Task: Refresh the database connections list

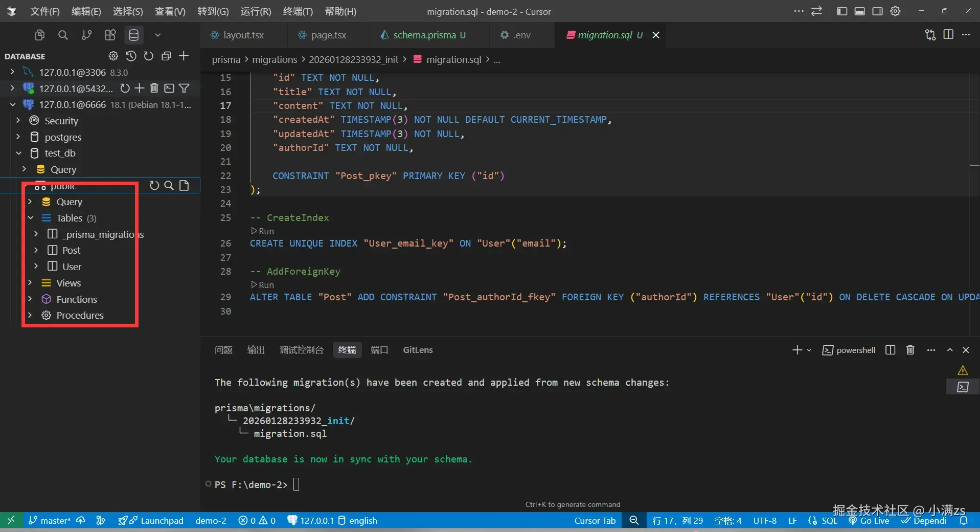Action: coord(149,56)
